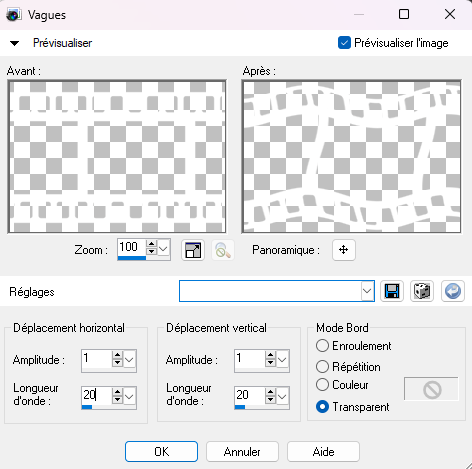Click the zoom magnifier icon beside Zoom field
Viewport: 472px width, 469px height.
[223, 250]
